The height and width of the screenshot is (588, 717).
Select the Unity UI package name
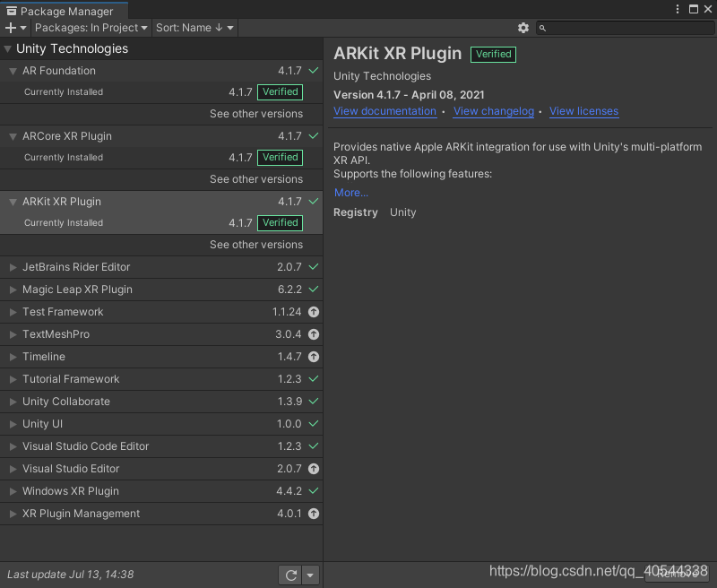coord(42,424)
